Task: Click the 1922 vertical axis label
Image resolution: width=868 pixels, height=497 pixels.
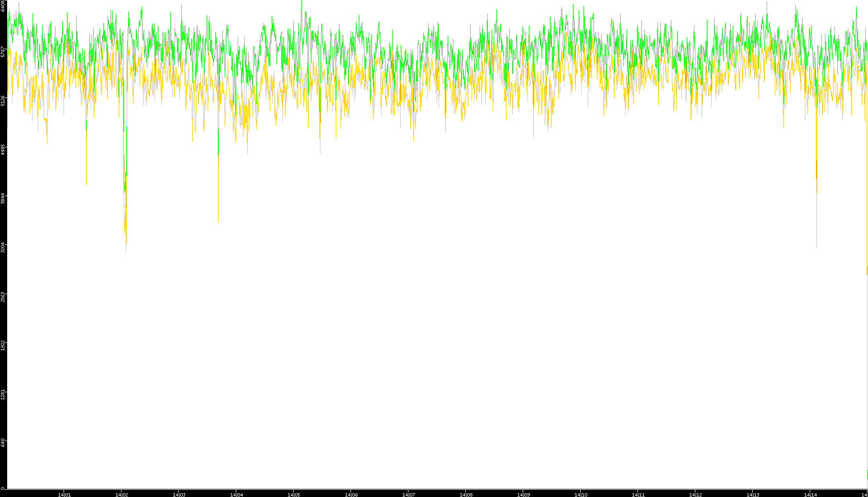Action: tap(3, 346)
